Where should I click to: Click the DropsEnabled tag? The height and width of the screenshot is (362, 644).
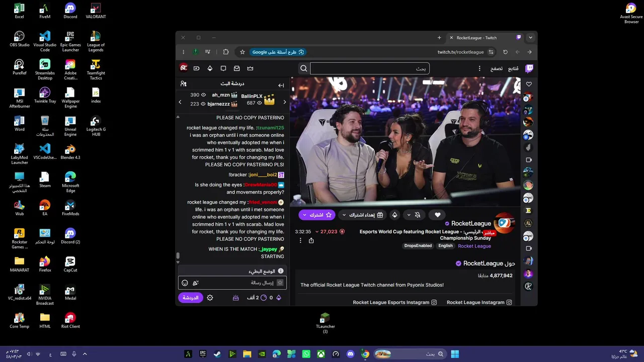(x=418, y=246)
